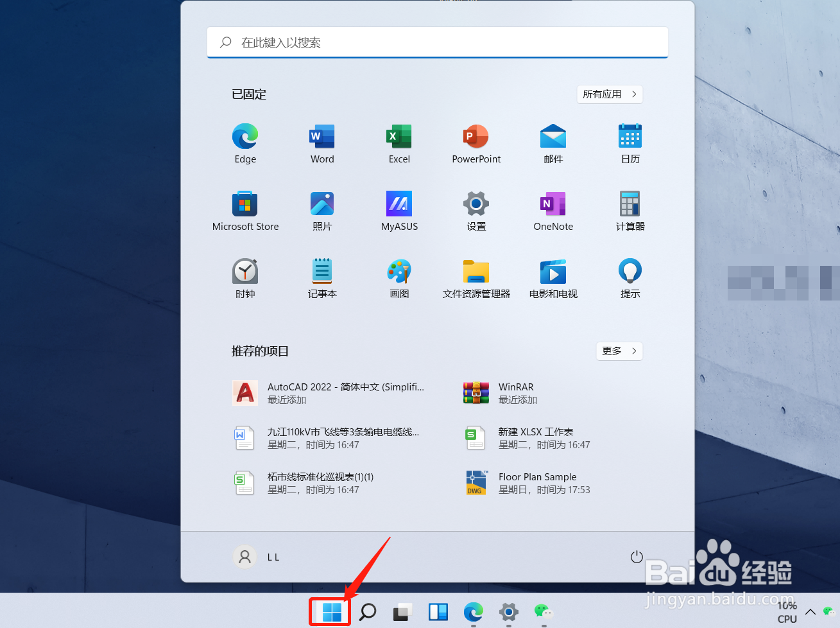The width and height of the screenshot is (840, 628).
Task: Open taskbar search magnifier
Action: click(x=368, y=612)
